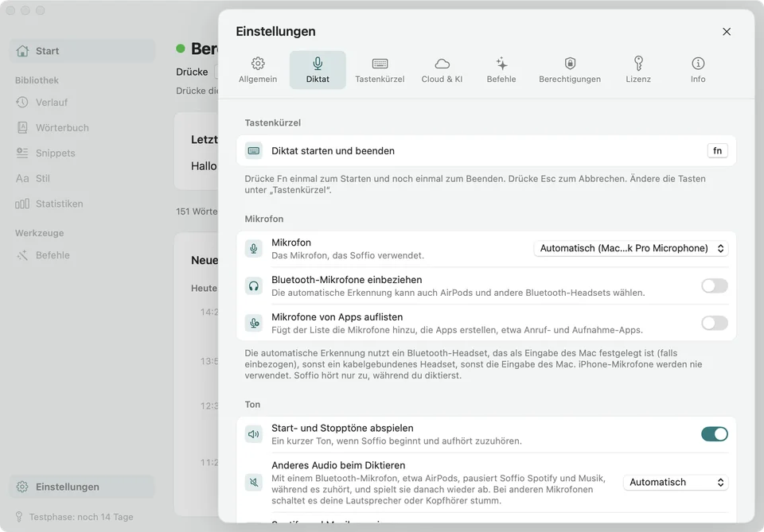Close the Einstellungen dialog
Viewport: 764px width, 532px height.
(x=727, y=32)
